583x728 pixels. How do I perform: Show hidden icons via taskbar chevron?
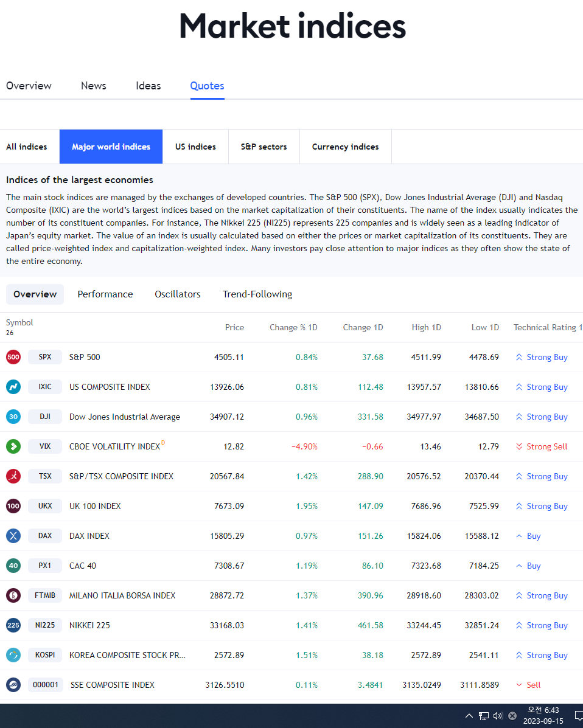point(469,715)
